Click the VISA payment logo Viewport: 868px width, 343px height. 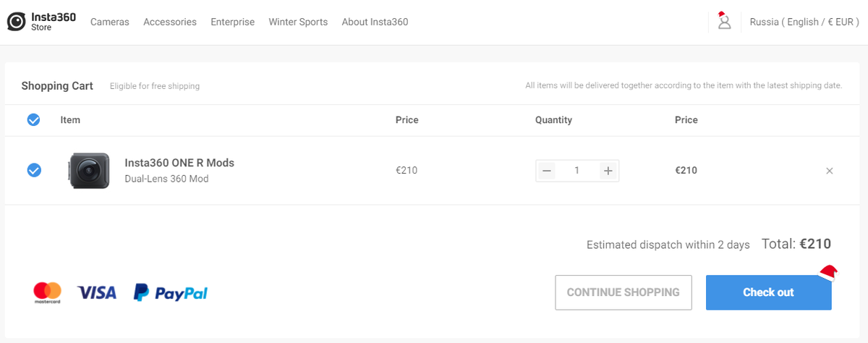click(97, 292)
